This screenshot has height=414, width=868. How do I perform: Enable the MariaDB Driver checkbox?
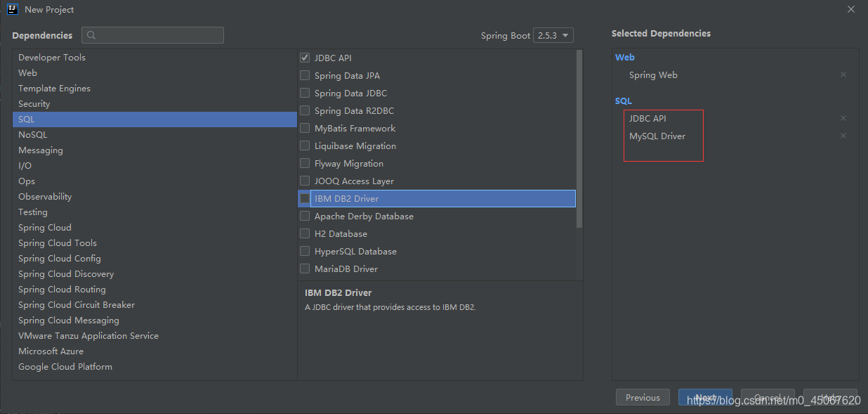[305, 269]
